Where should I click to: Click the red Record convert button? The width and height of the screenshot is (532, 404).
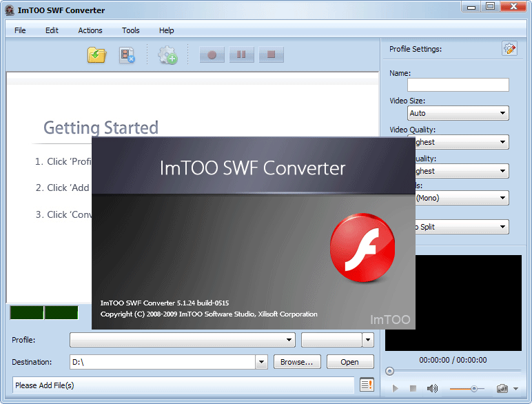(x=212, y=54)
